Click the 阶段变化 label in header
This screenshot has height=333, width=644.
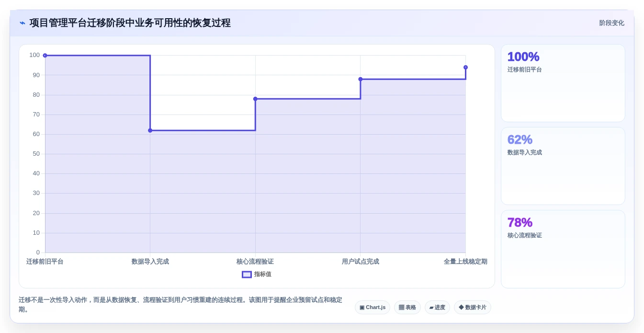(x=611, y=23)
